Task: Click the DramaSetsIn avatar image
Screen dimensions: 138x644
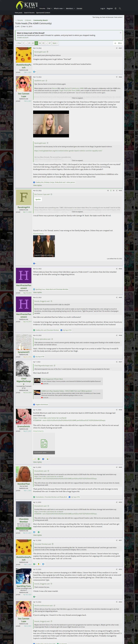Action: 24,416
